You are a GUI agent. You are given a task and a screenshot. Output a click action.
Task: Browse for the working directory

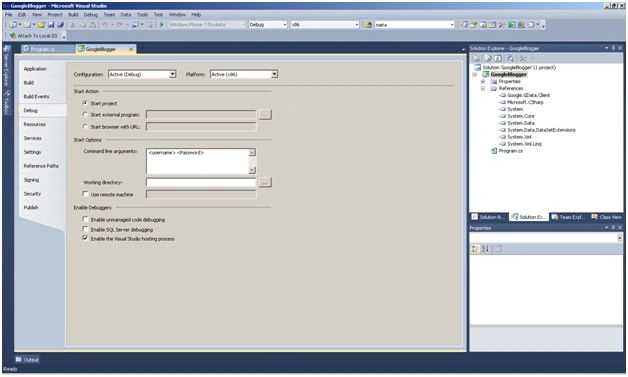[265, 182]
